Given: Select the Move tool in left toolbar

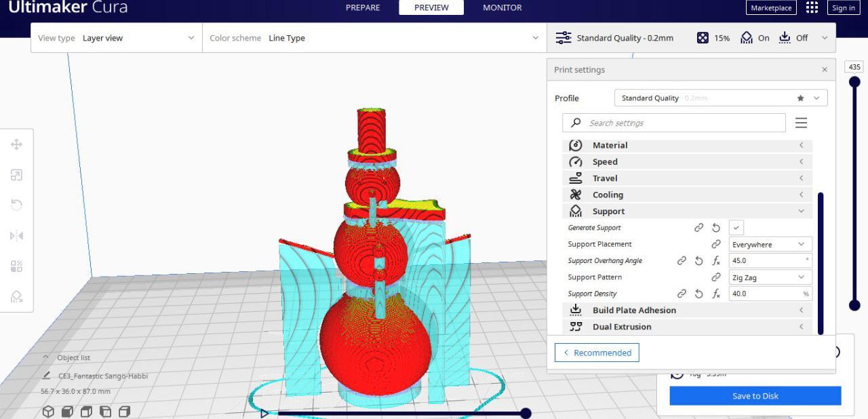Looking at the screenshot, I should (16, 144).
